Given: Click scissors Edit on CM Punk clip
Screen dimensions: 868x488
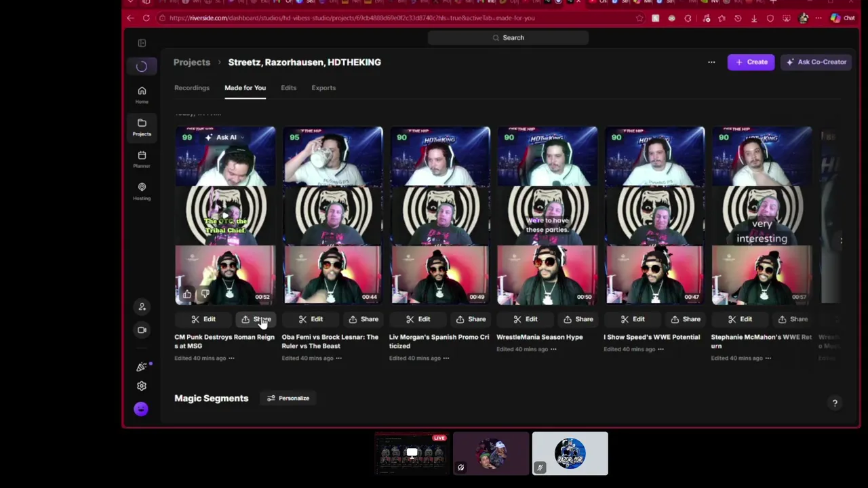Looking at the screenshot, I should [x=203, y=319].
